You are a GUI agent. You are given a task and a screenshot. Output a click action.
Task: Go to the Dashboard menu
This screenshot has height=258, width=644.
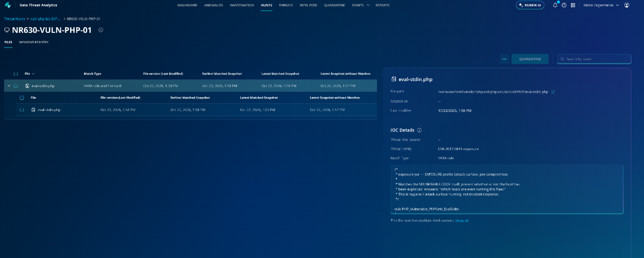[187, 5]
